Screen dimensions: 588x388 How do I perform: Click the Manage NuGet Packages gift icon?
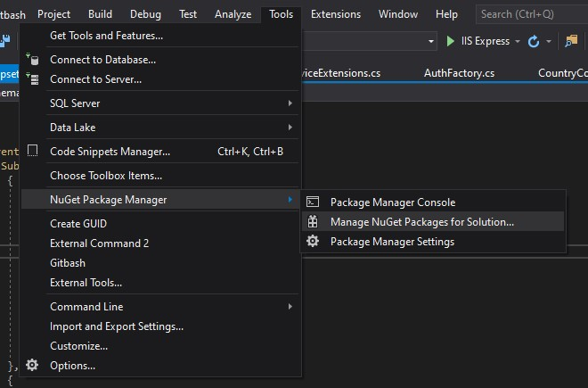pos(313,222)
